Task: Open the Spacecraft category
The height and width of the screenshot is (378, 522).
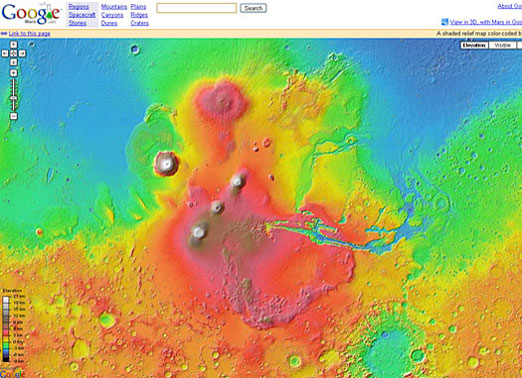Action: point(82,15)
